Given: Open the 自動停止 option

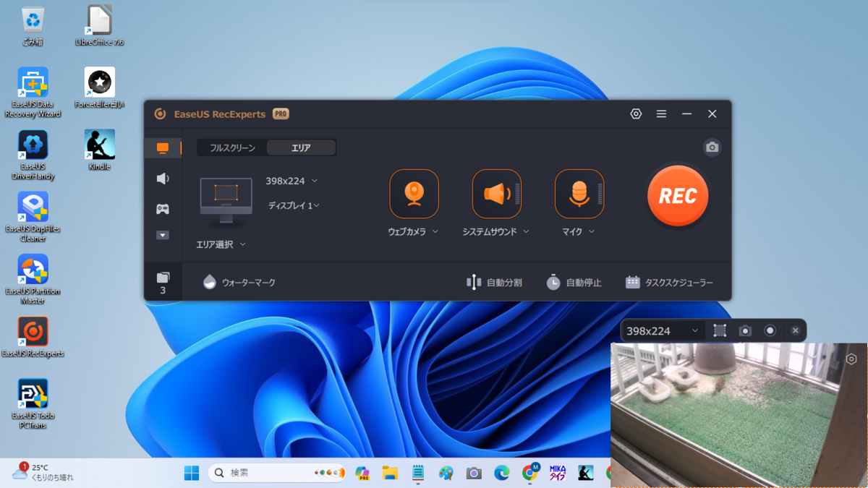Looking at the screenshot, I should [574, 283].
